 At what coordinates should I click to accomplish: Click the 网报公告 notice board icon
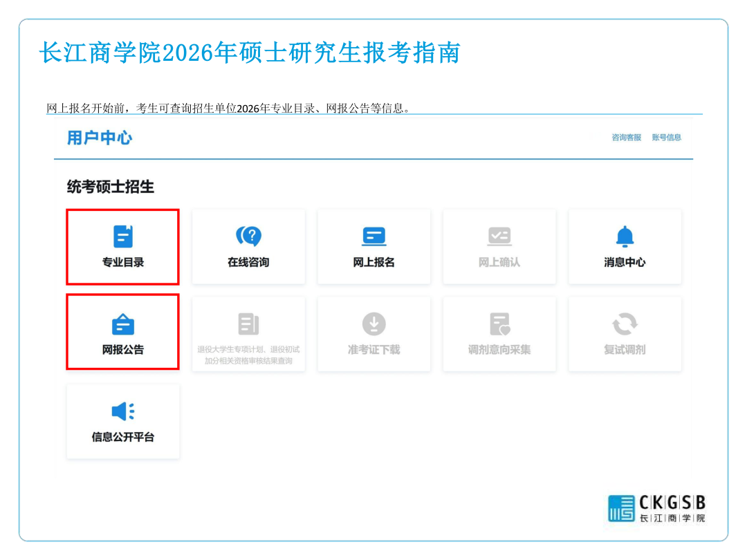122,324
